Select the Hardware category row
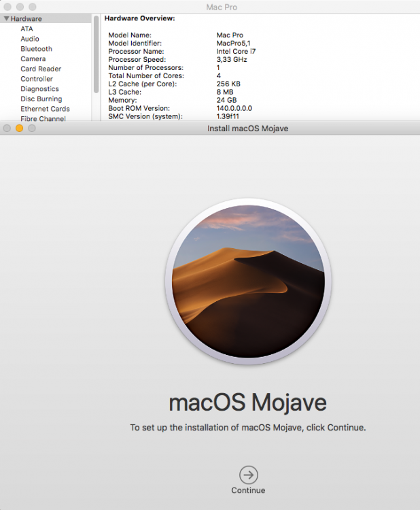This screenshot has height=510, width=420. (46, 19)
